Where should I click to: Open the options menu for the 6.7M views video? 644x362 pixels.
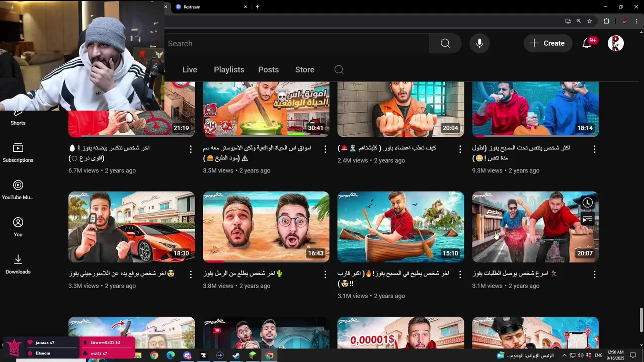pyautogui.click(x=191, y=149)
